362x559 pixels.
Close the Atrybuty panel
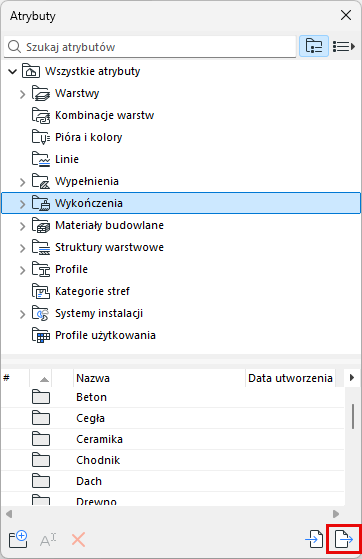[x=346, y=15]
